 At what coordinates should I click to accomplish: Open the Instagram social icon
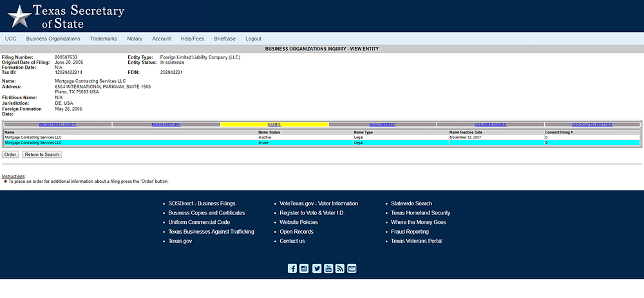click(x=304, y=268)
